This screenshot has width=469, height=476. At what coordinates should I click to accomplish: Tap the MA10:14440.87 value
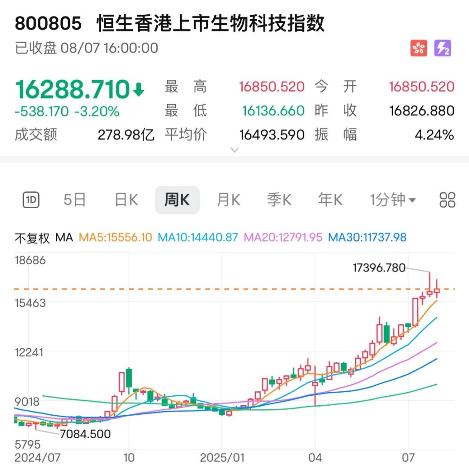pyautogui.click(x=198, y=237)
